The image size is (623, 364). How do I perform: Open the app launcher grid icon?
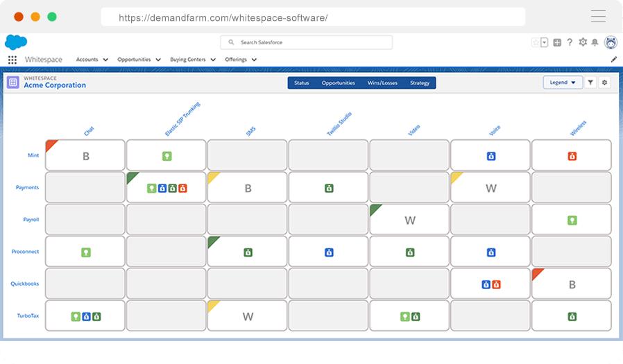[12, 60]
